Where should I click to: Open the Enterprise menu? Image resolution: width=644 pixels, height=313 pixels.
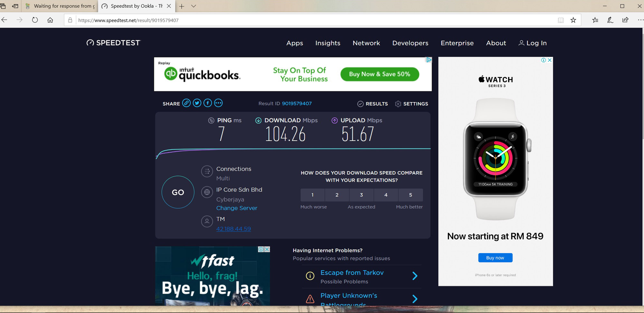click(457, 43)
